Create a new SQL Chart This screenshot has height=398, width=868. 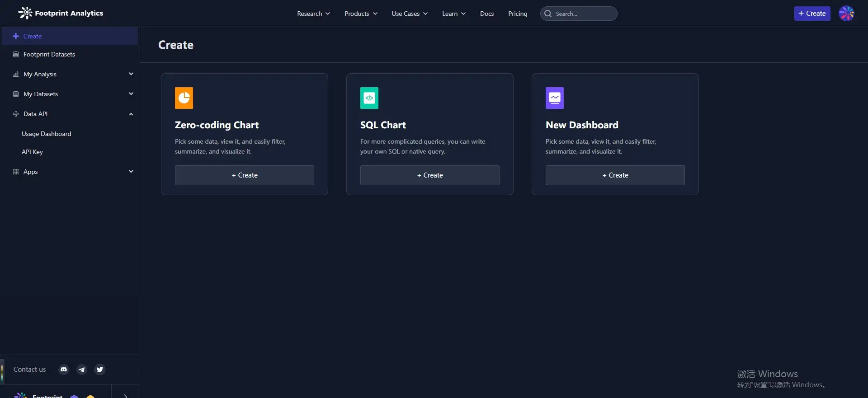pos(429,175)
